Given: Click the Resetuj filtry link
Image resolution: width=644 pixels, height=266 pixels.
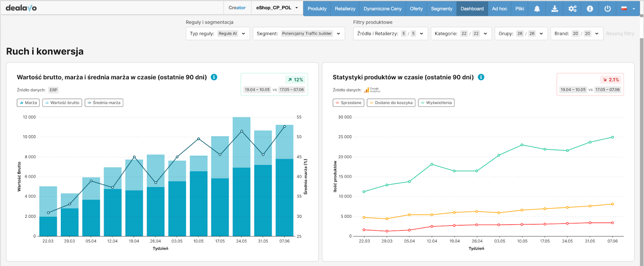Looking at the screenshot, I should click(x=620, y=34).
